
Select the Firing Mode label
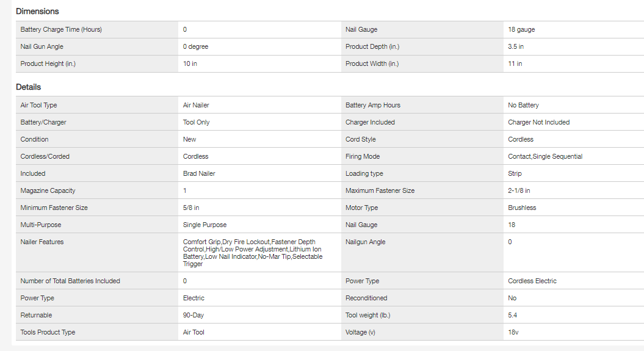click(x=363, y=156)
